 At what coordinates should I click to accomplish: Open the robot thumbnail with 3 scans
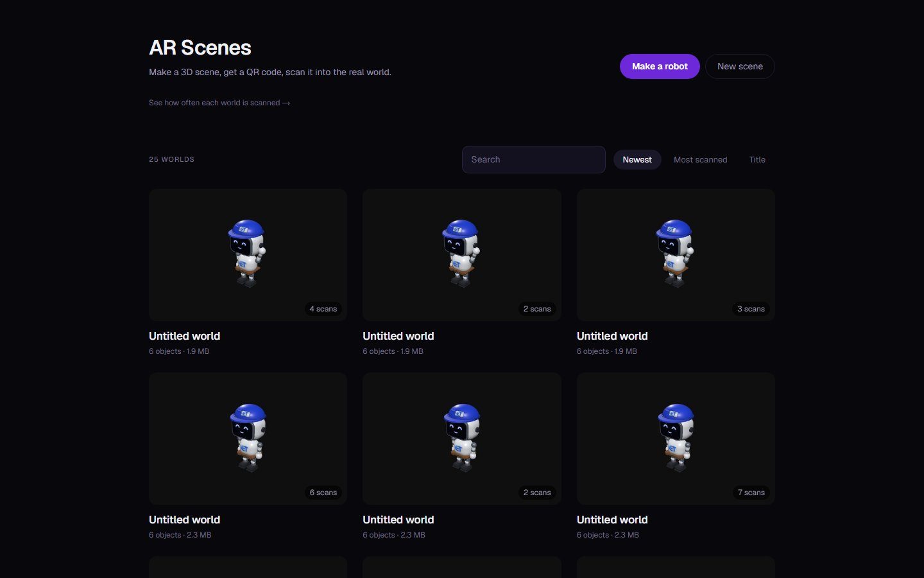pos(676,255)
